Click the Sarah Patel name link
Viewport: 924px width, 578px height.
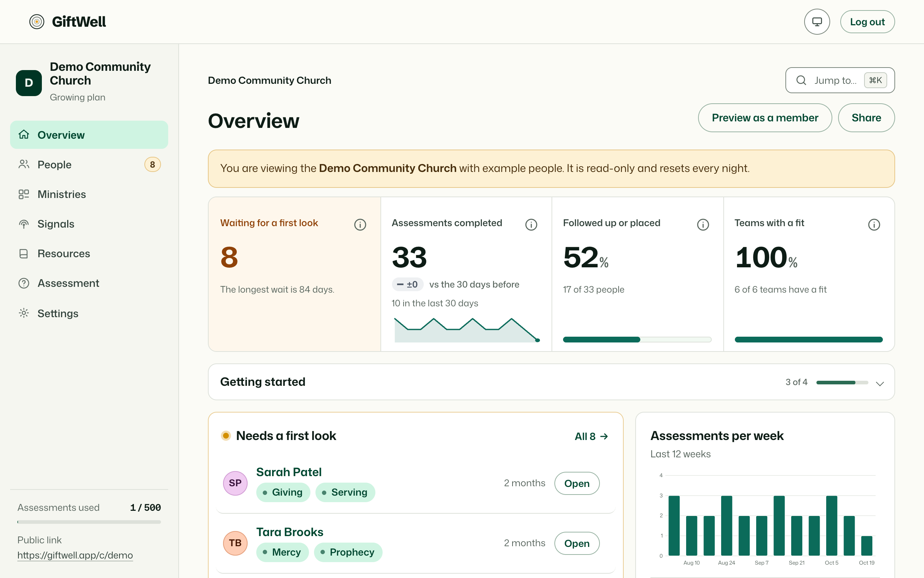click(289, 472)
